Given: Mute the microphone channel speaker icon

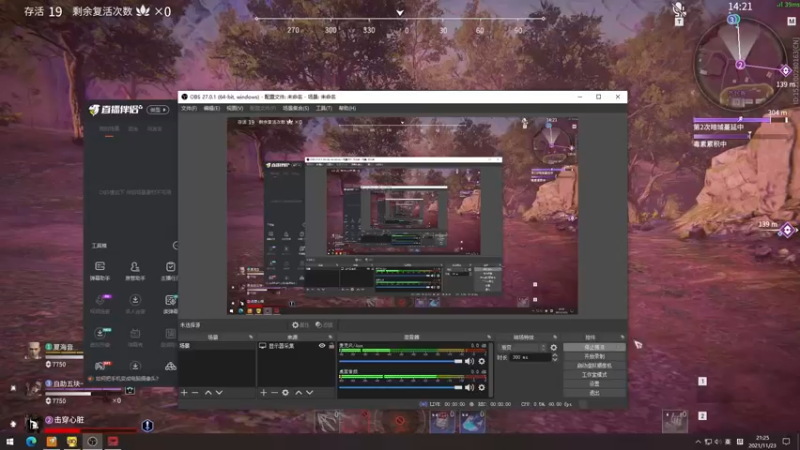Looking at the screenshot, I should pyautogui.click(x=469, y=361).
